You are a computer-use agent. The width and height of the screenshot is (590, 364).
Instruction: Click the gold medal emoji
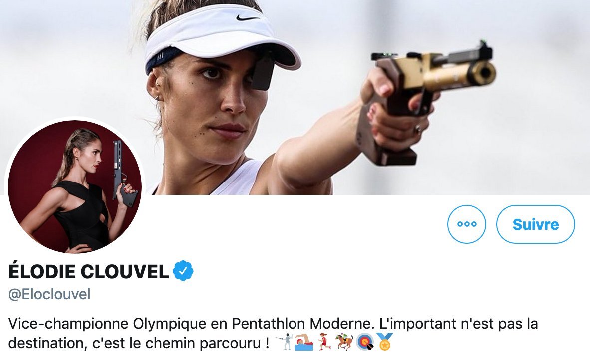385,342
